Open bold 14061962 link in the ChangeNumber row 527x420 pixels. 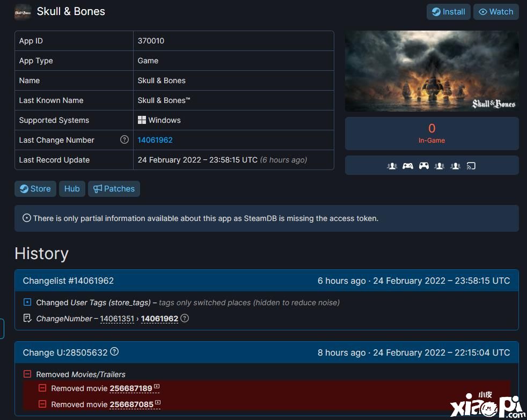tap(159, 319)
